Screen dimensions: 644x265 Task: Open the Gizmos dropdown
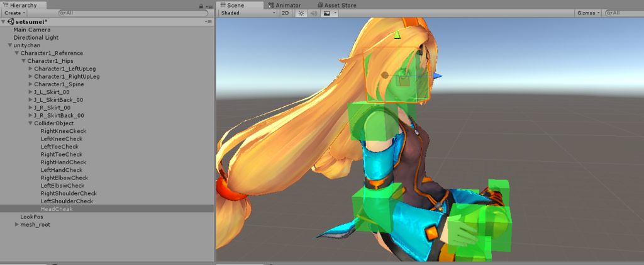(589, 13)
